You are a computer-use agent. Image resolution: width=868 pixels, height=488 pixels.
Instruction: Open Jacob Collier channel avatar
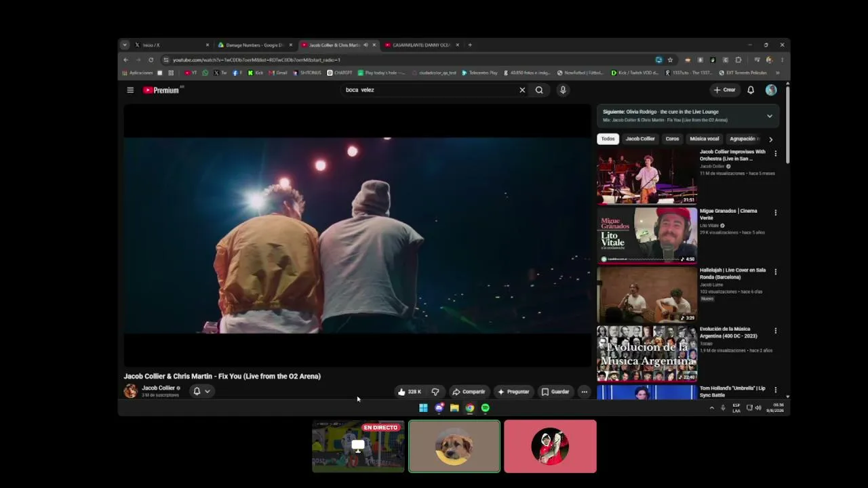[x=130, y=391]
